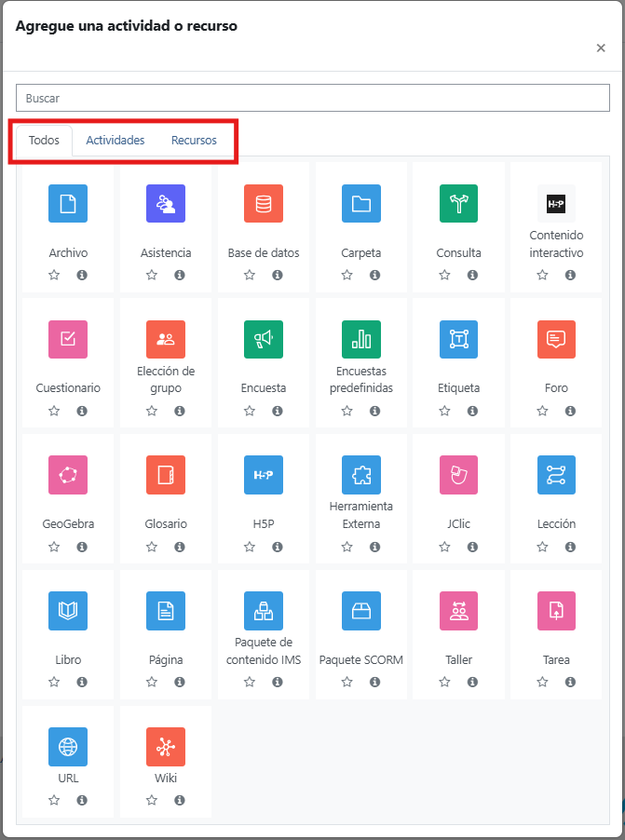Select the Base de datos icon
The height and width of the screenshot is (840, 625).
pyautogui.click(x=264, y=204)
